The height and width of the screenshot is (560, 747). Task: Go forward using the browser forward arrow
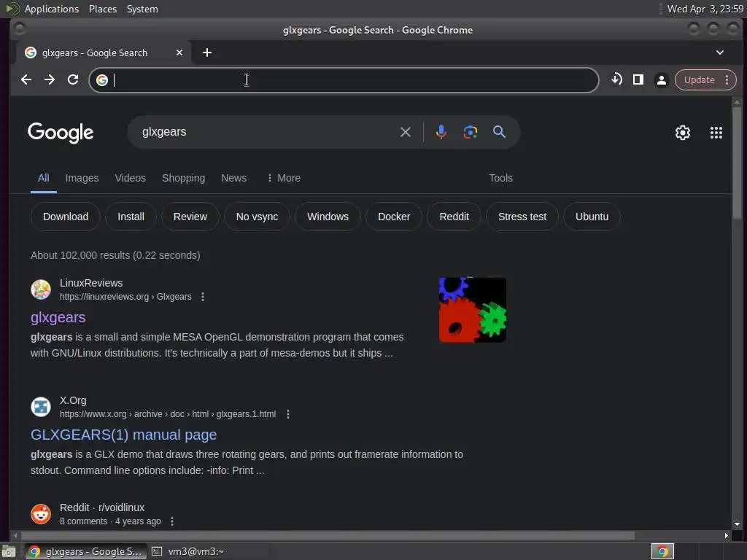[50, 79]
